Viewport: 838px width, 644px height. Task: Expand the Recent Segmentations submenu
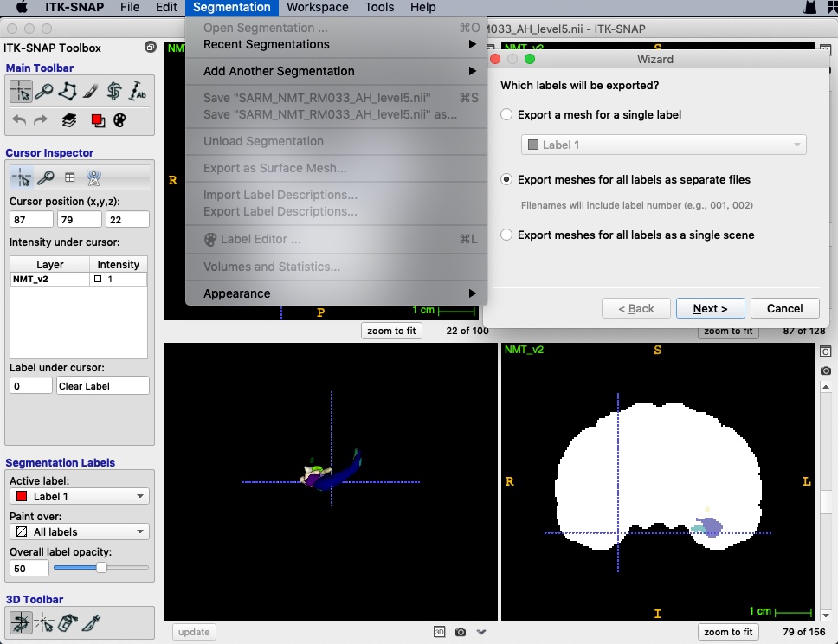(338, 44)
